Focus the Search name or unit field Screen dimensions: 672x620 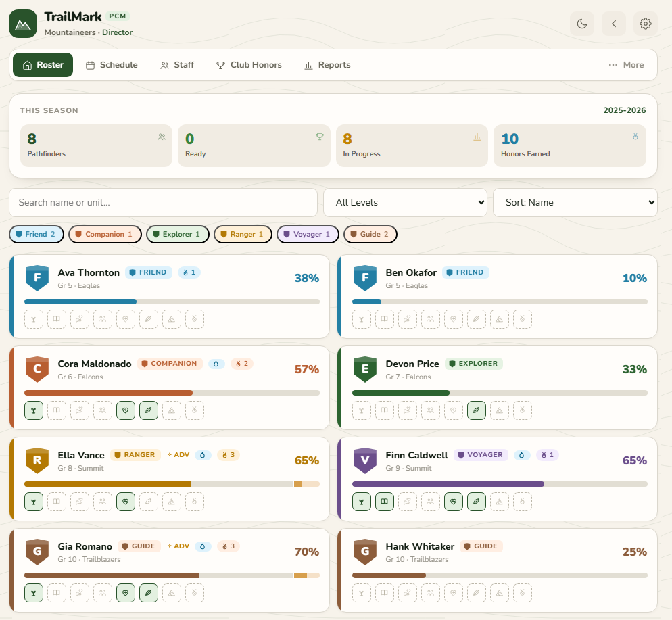pos(164,202)
